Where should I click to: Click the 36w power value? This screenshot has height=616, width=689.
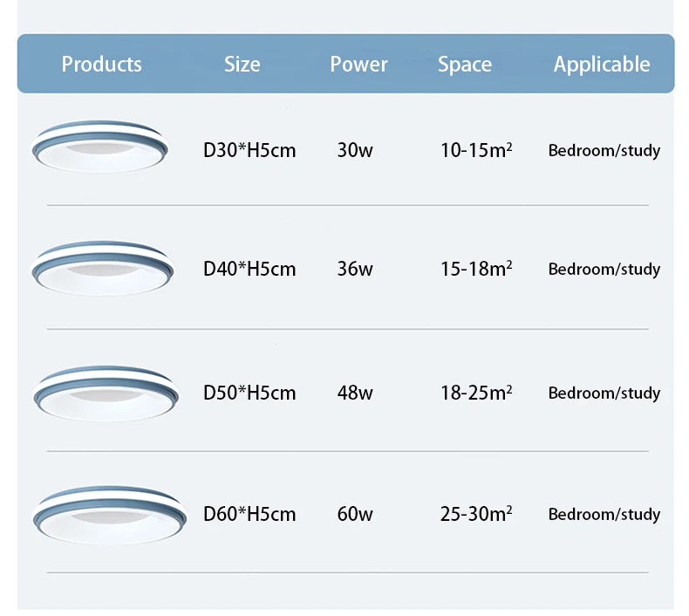pyautogui.click(x=355, y=269)
